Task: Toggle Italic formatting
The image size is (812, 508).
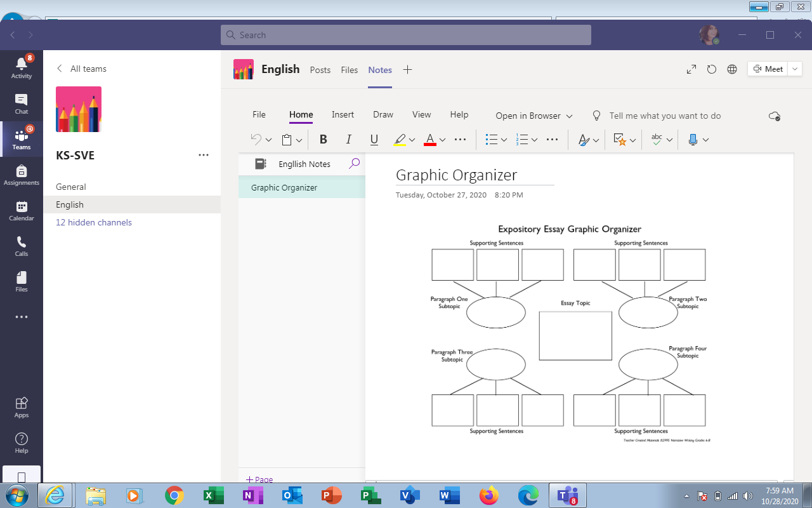Action: tap(348, 140)
